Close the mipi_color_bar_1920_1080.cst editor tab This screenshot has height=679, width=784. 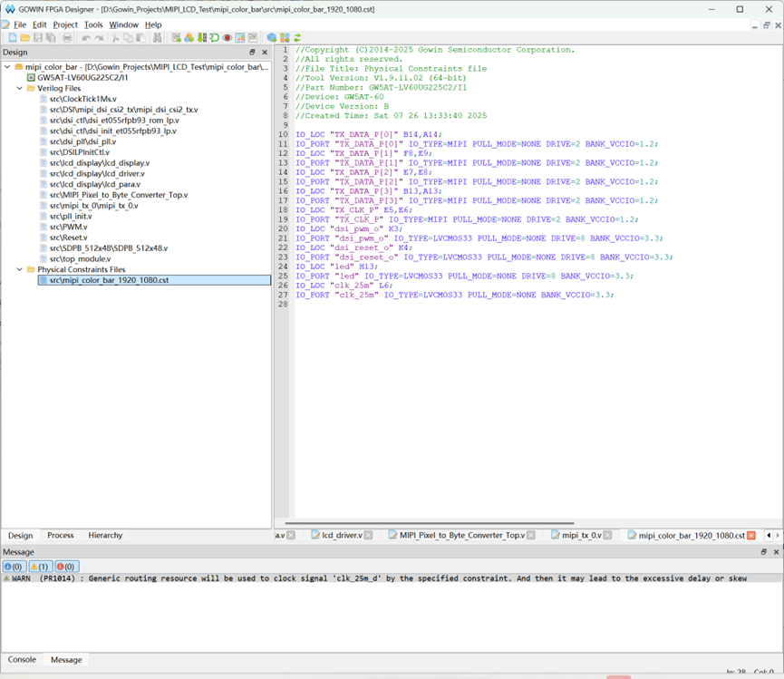(x=751, y=536)
